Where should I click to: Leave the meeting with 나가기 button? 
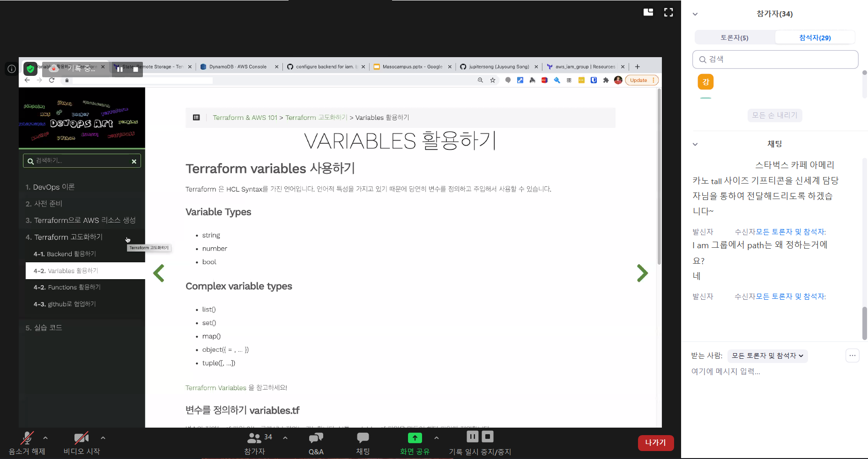pyautogui.click(x=655, y=443)
